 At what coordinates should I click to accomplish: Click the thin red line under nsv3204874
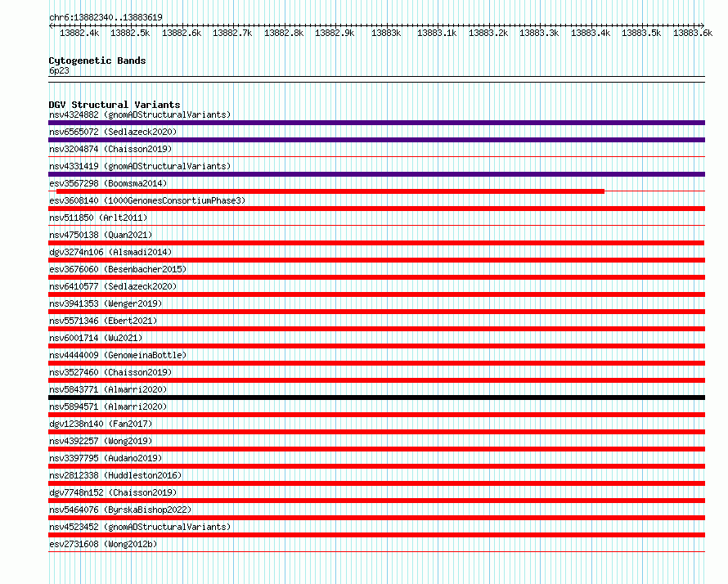tap(376, 157)
